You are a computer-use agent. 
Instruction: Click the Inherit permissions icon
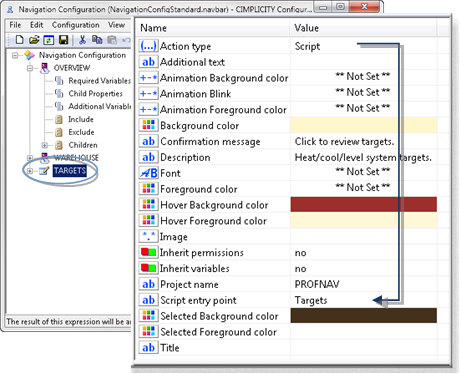click(148, 252)
